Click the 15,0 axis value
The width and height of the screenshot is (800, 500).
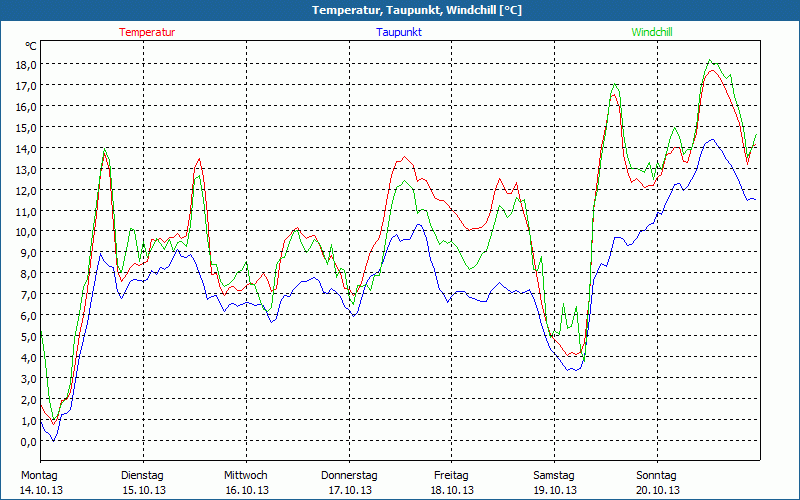[x=28, y=128]
